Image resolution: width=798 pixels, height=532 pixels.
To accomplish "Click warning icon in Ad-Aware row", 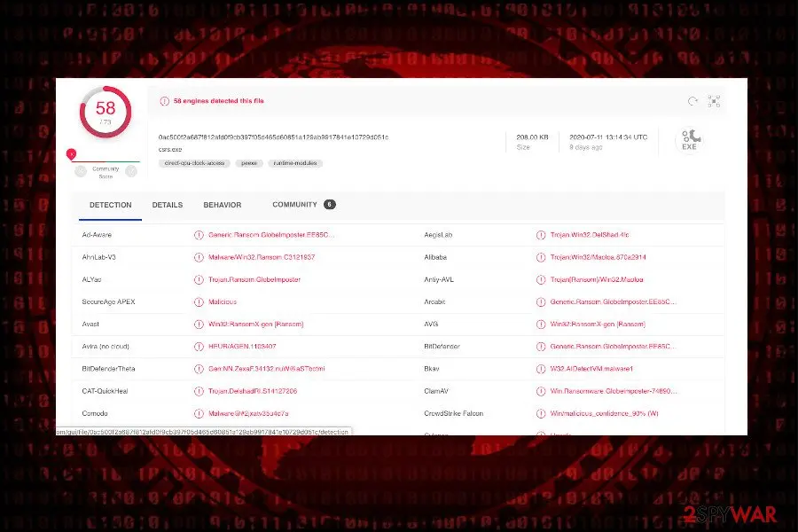I will pyautogui.click(x=199, y=235).
